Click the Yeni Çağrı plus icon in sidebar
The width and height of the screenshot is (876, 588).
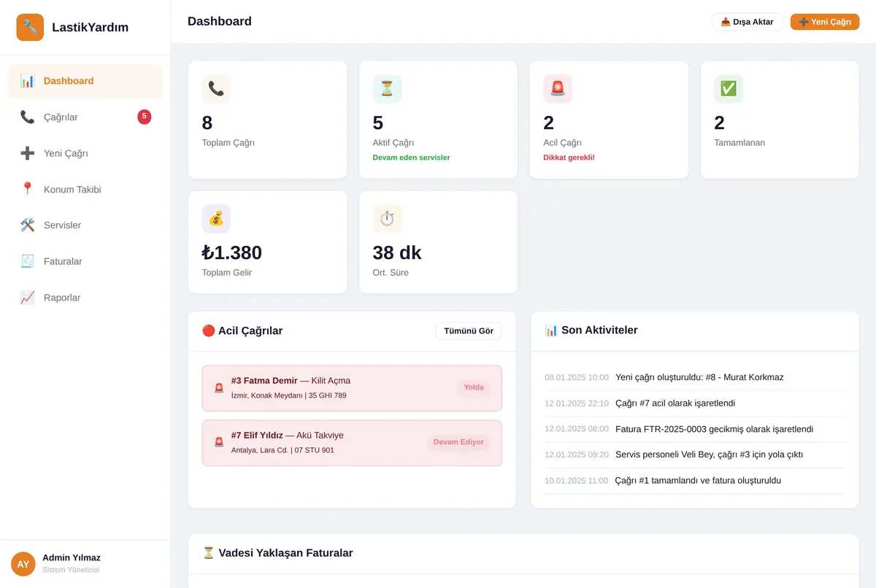(x=28, y=153)
